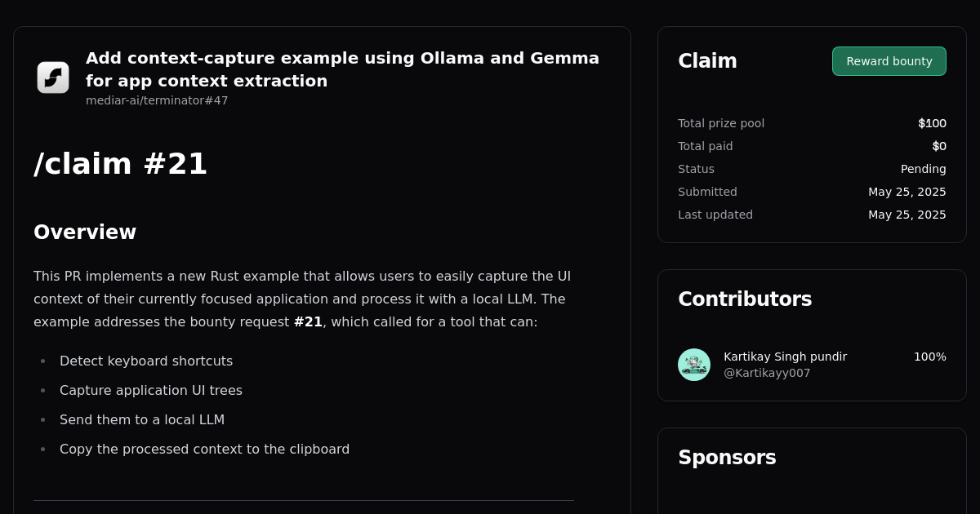Click the Contributors panel heading
Viewport: 980px width, 514px height.
point(745,299)
